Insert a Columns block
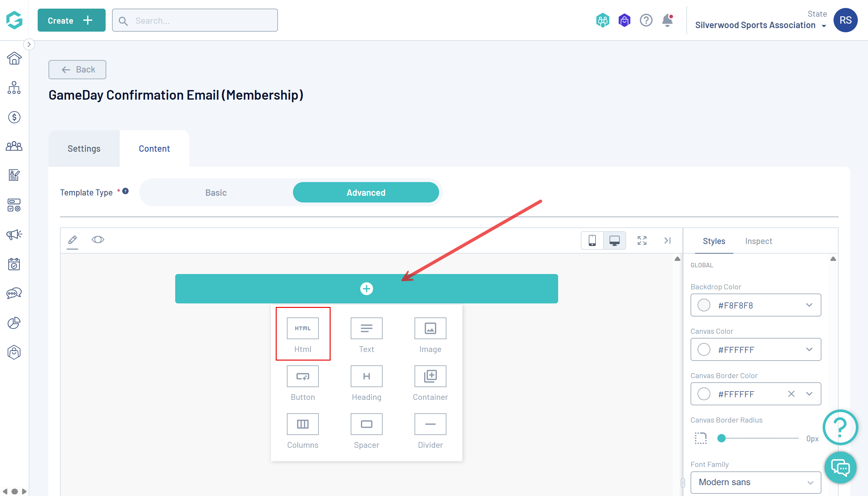This screenshot has width=868, height=496. pyautogui.click(x=303, y=424)
